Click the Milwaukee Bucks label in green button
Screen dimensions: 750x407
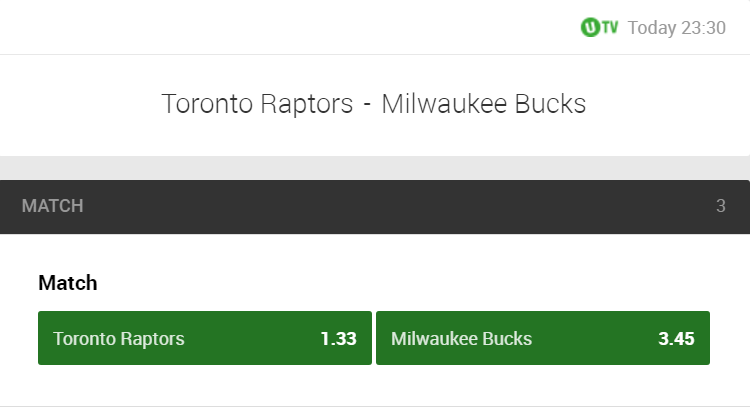click(462, 338)
